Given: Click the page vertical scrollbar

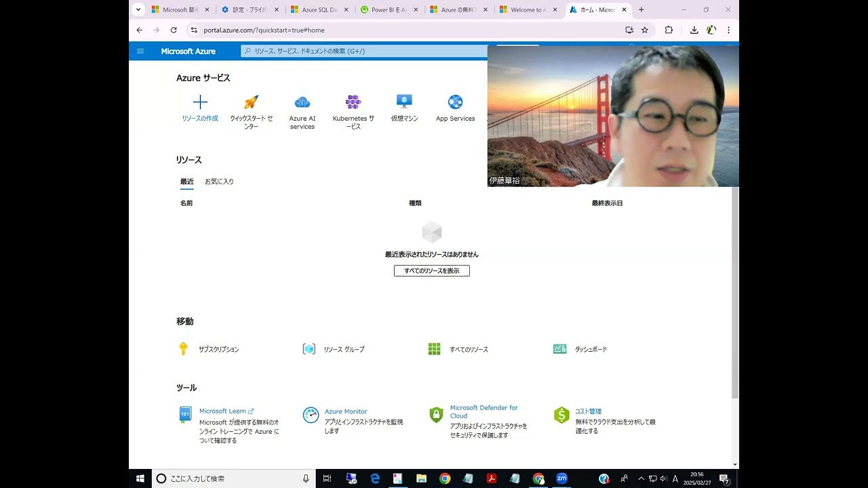Looking at the screenshot, I should pyautogui.click(x=735, y=291).
